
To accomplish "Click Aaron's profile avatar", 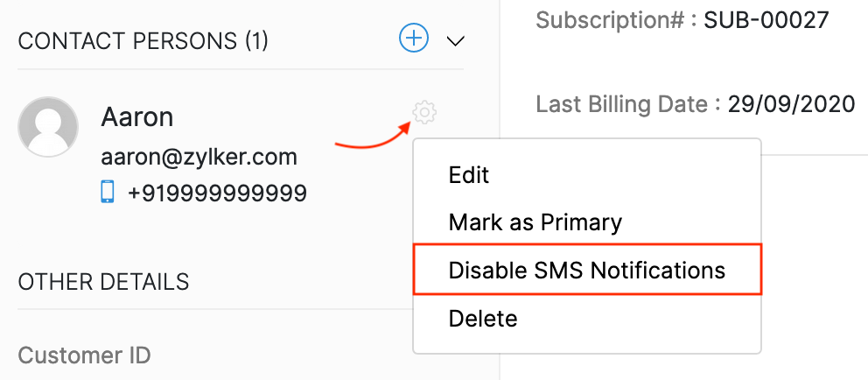I will (x=48, y=127).
